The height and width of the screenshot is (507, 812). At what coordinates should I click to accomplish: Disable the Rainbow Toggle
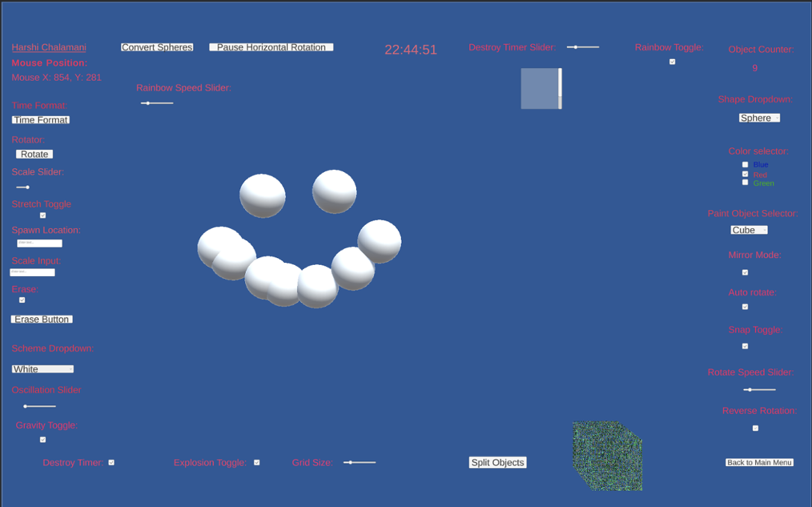click(672, 61)
